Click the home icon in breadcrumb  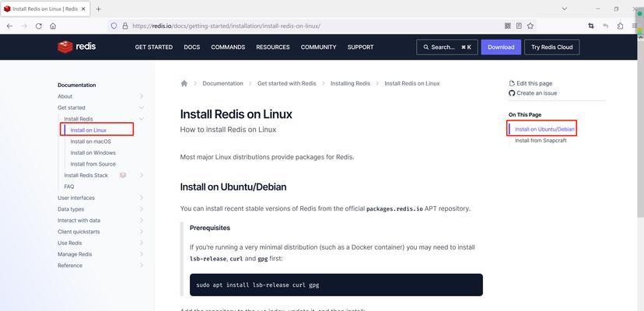pyautogui.click(x=184, y=83)
